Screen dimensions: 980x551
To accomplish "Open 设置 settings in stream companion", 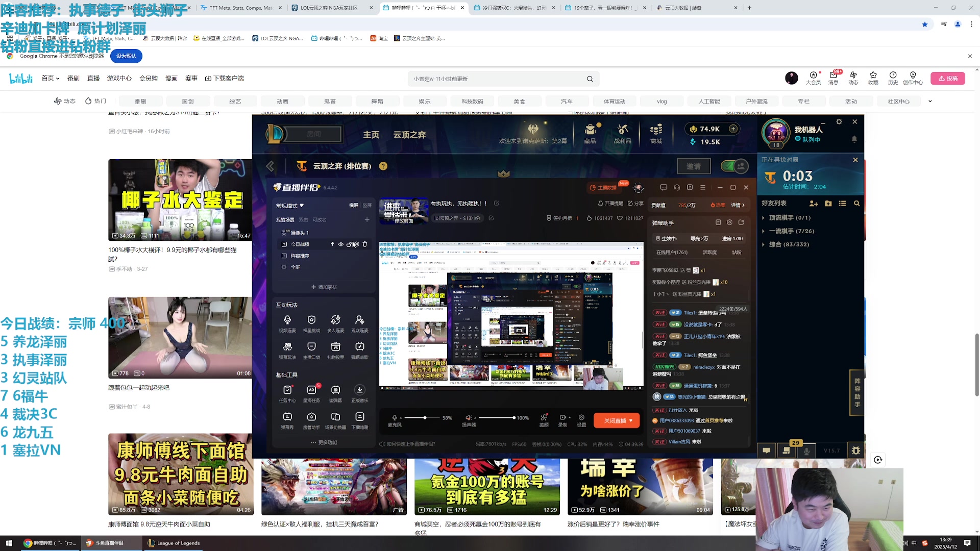I will 581,420.
